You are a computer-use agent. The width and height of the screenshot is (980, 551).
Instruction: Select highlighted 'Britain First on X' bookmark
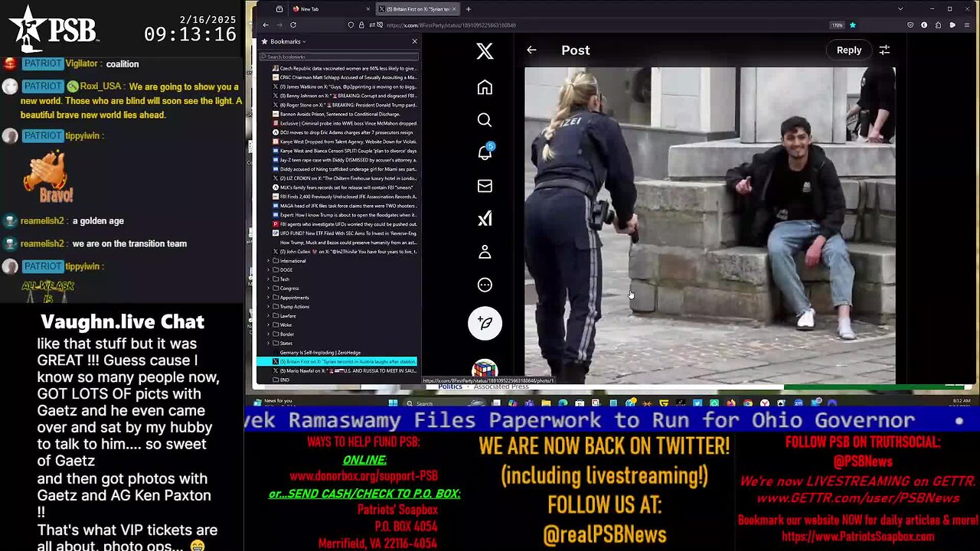337,362
